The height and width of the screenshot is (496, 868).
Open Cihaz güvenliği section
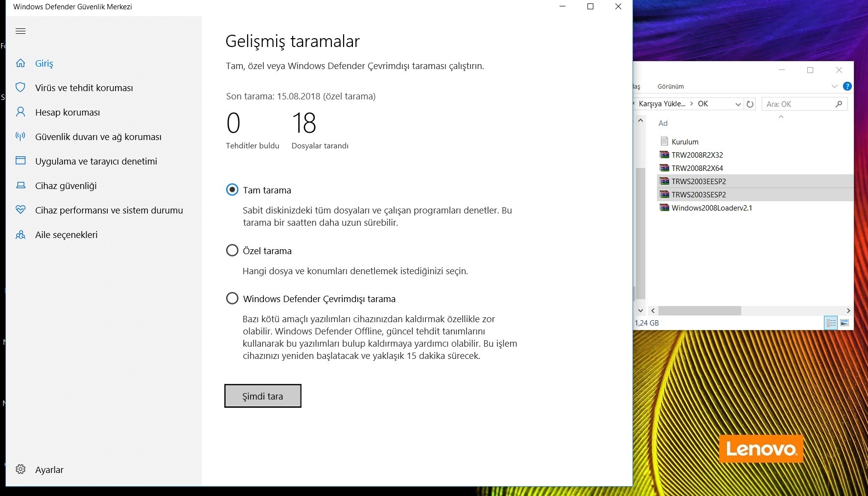click(x=66, y=186)
